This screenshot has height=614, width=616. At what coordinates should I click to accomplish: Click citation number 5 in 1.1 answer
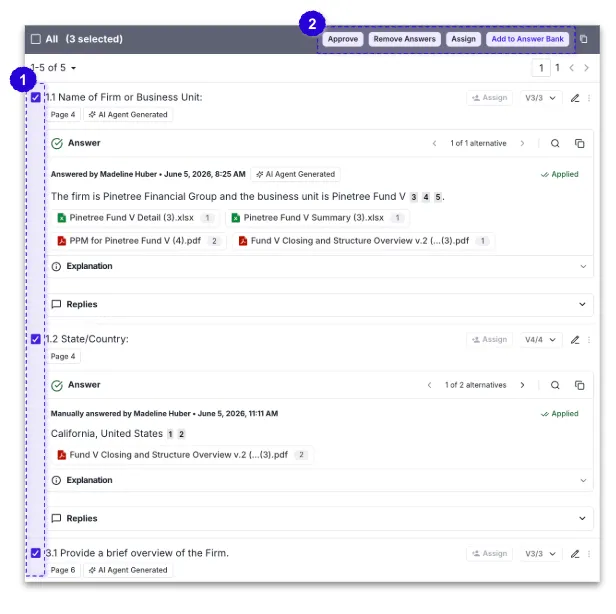pos(438,197)
